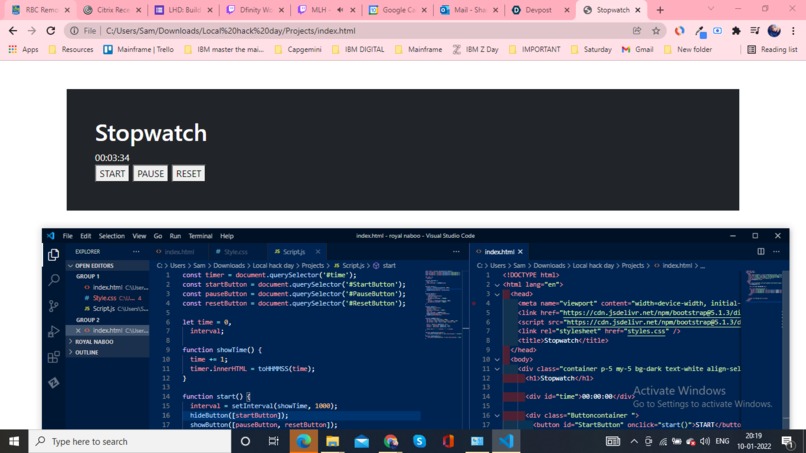Click the browser forward arrow

click(x=32, y=31)
